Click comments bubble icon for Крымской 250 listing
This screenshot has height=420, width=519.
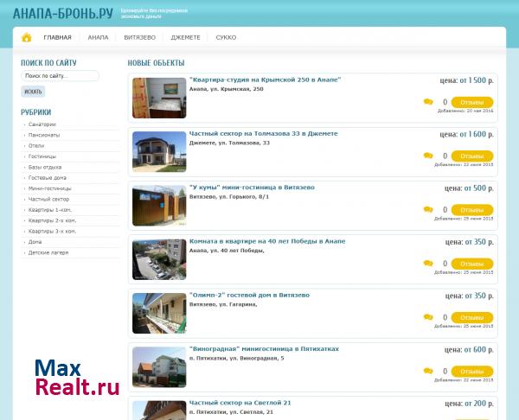[428, 102]
